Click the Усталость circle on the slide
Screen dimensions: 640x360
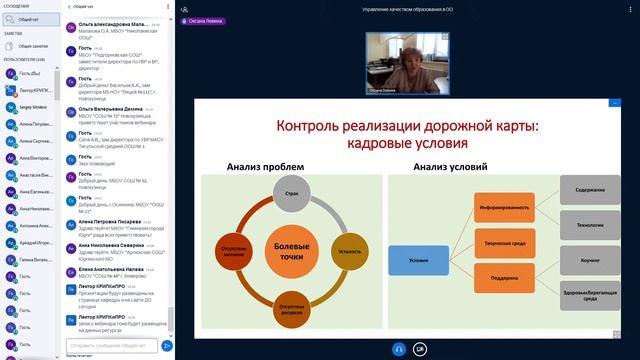click(x=350, y=251)
